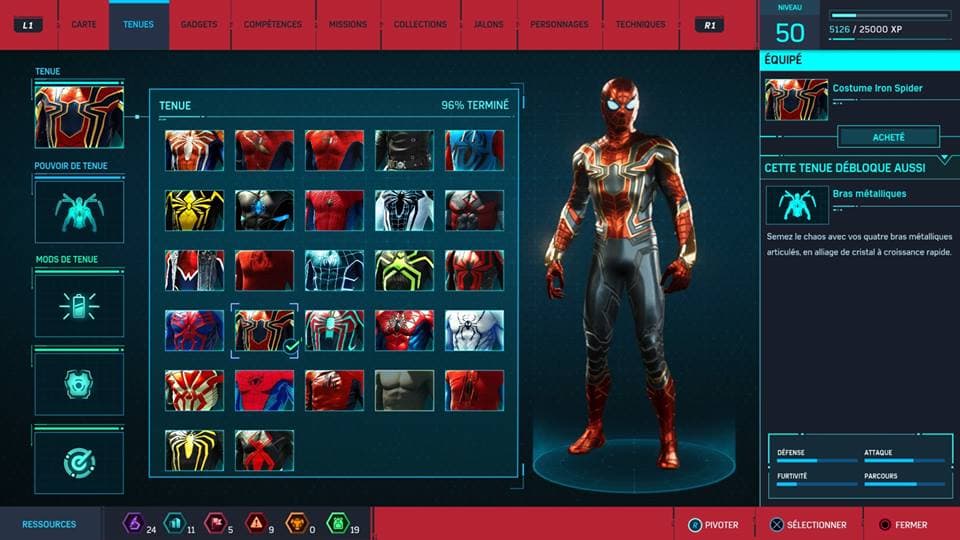
Task: Select the glowing blue-web Fear Itself suit
Action: coord(334,270)
